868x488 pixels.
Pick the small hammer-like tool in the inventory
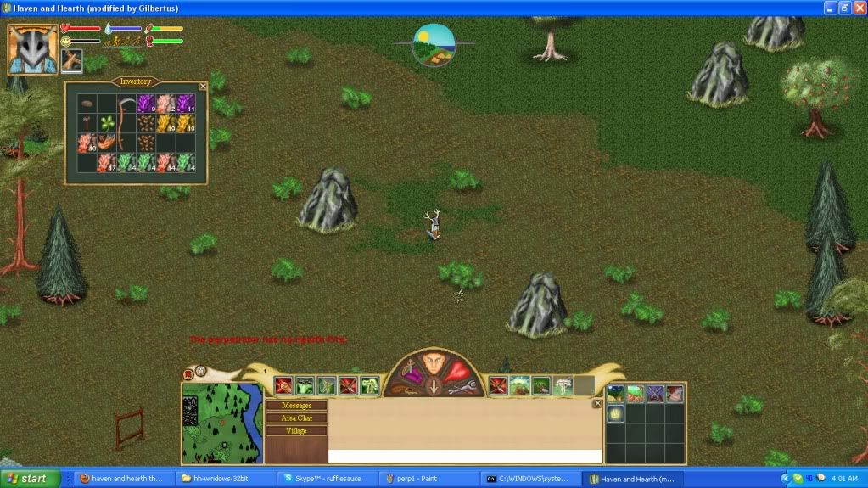pos(87,123)
